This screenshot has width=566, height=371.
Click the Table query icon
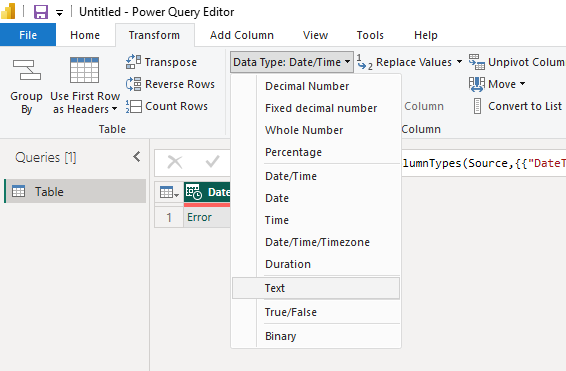click(18, 191)
